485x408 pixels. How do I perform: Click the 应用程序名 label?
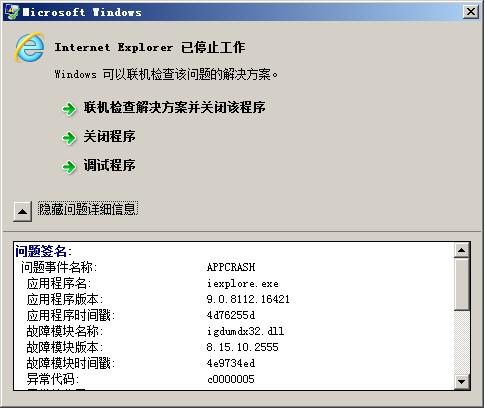click(x=59, y=283)
